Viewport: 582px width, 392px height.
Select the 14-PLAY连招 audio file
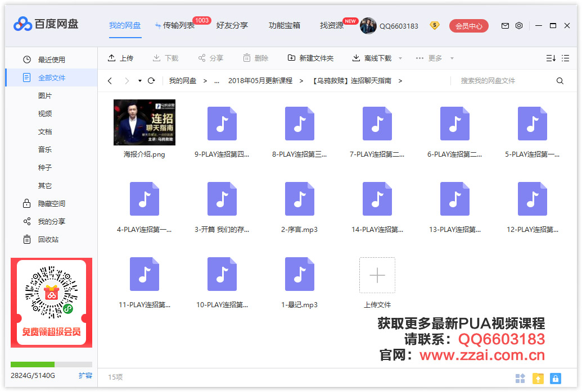pyautogui.click(x=377, y=199)
